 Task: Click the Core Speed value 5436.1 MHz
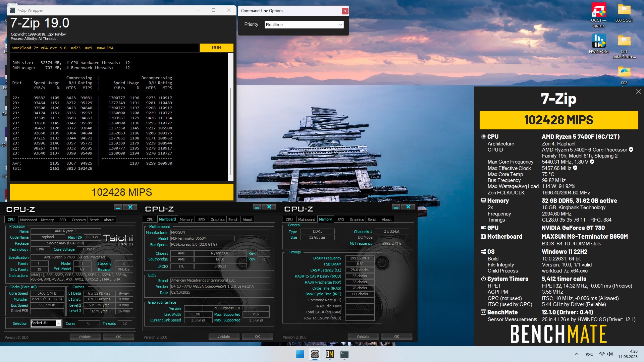click(x=47, y=293)
